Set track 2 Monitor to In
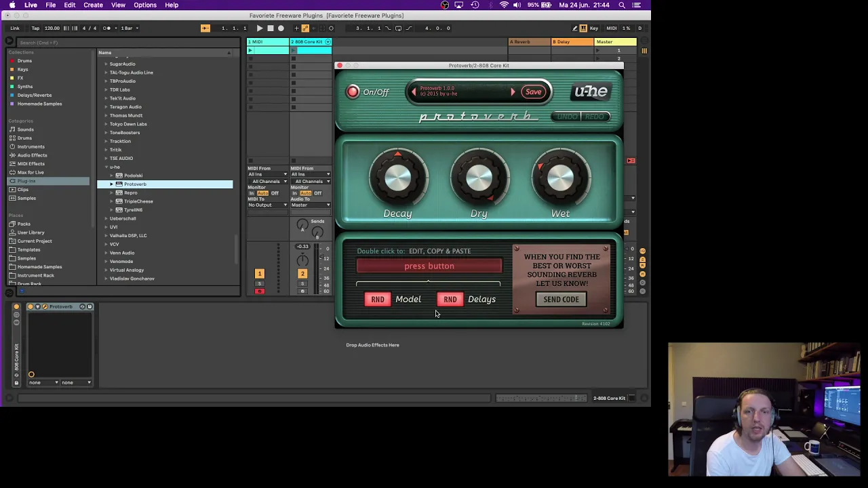Screen dimensions: 868x488 pyautogui.click(x=295, y=193)
